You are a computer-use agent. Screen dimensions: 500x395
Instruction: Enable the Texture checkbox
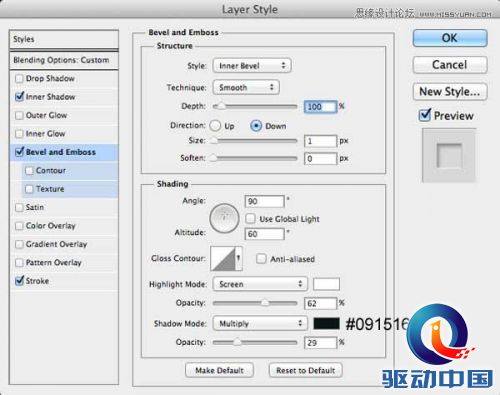click(x=29, y=189)
